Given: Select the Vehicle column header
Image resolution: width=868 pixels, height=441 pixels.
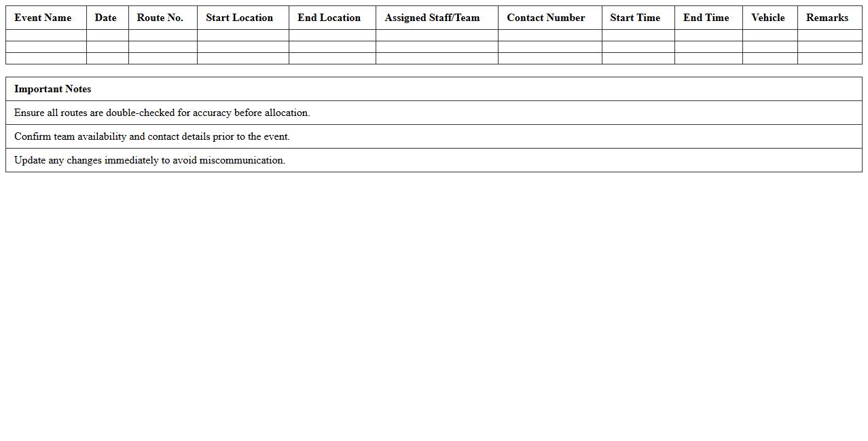Looking at the screenshot, I should pos(768,18).
